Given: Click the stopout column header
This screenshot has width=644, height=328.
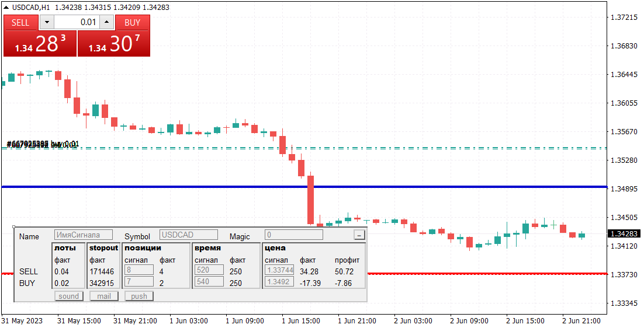Looking at the screenshot, I should [103, 247].
